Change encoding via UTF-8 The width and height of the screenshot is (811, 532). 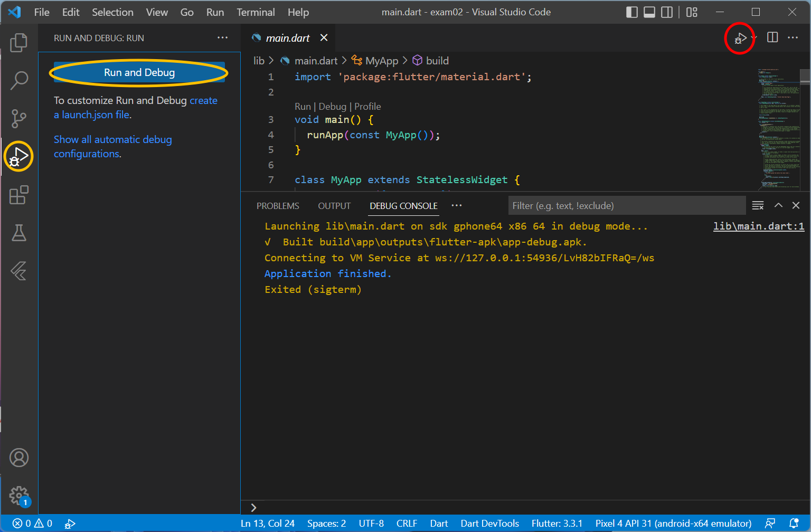371,524
